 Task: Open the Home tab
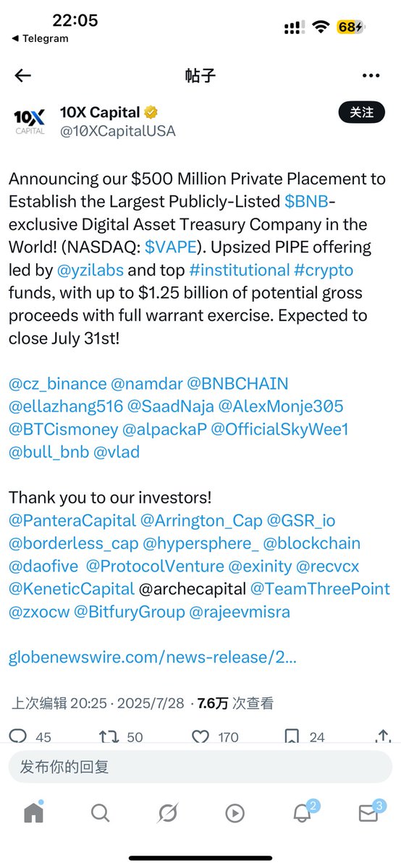[x=33, y=812]
